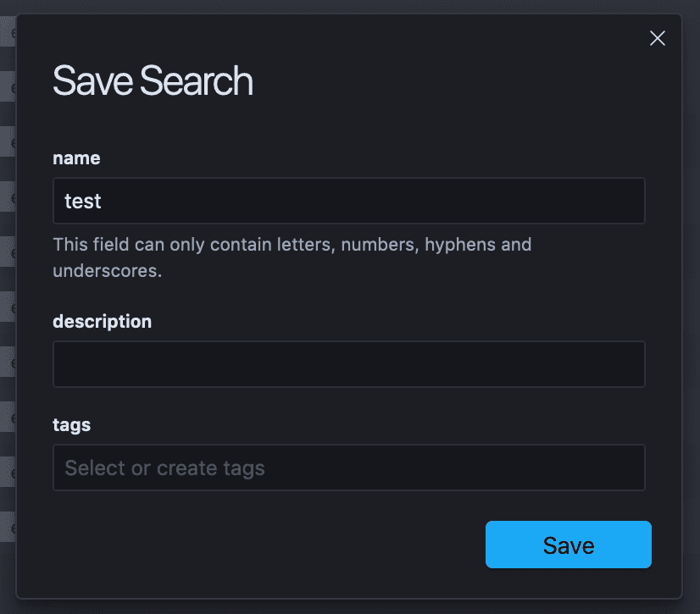Click the "name" field label

76,158
